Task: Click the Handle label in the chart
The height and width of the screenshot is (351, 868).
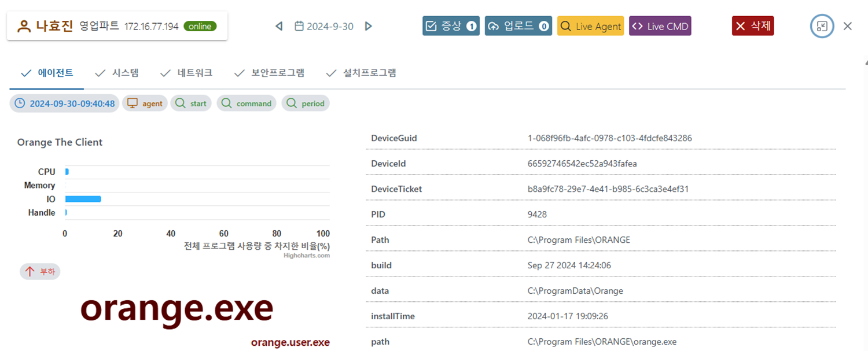Action: tap(42, 213)
